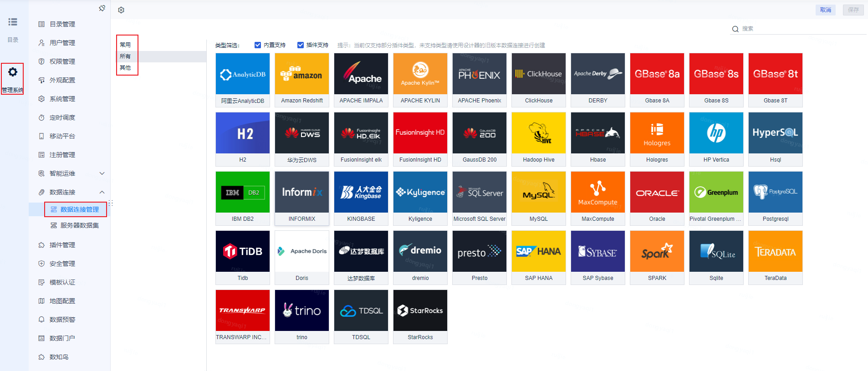Pick the TeraData tile
This screenshot has height=371, width=868.
point(776,258)
